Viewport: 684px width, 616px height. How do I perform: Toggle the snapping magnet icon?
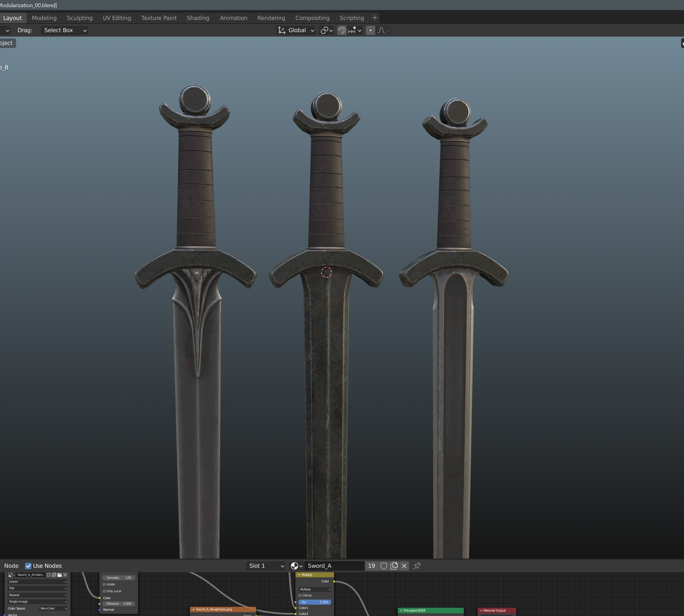pyautogui.click(x=342, y=30)
